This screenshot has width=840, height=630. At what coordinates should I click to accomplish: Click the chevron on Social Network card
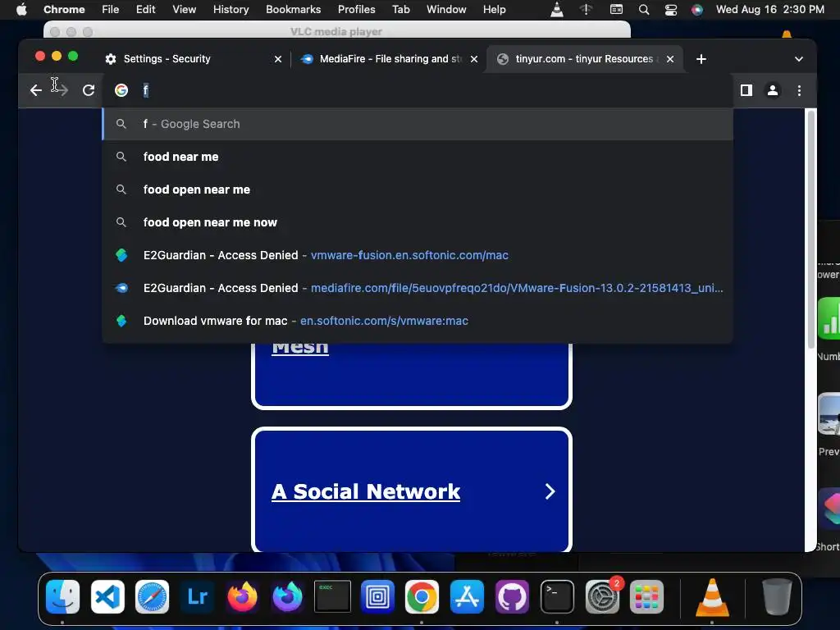[x=550, y=491]
